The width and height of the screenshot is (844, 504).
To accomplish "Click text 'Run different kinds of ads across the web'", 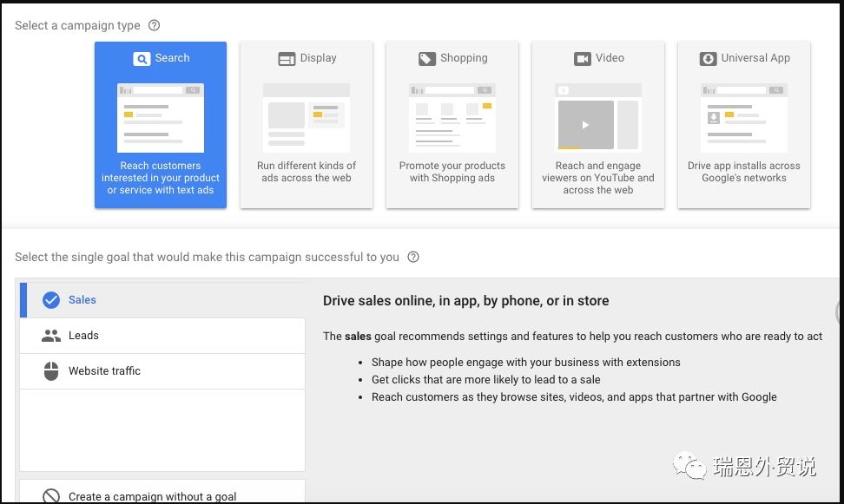I will [x=307, y=172].
